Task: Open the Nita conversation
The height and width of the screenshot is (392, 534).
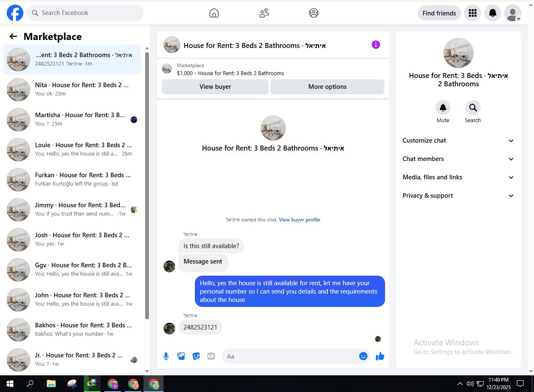Action: (72, 90)
